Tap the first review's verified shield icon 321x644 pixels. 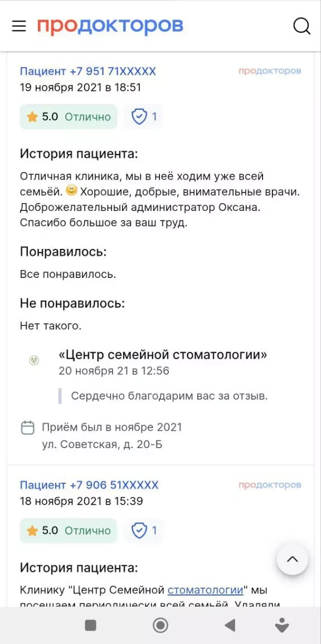tap(139, 117)
